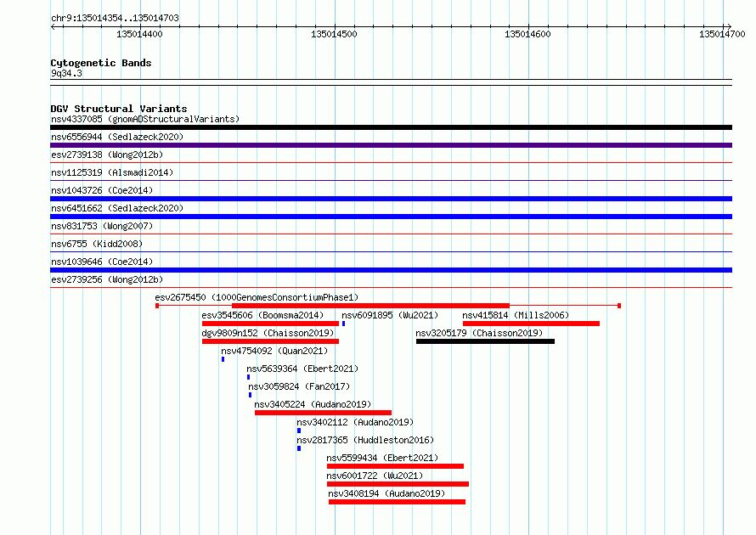Select the 9q34.3 band label

tap(66, 74)
